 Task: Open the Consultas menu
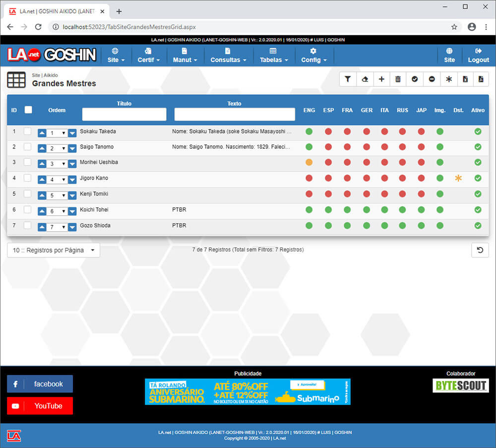[228, 56]
